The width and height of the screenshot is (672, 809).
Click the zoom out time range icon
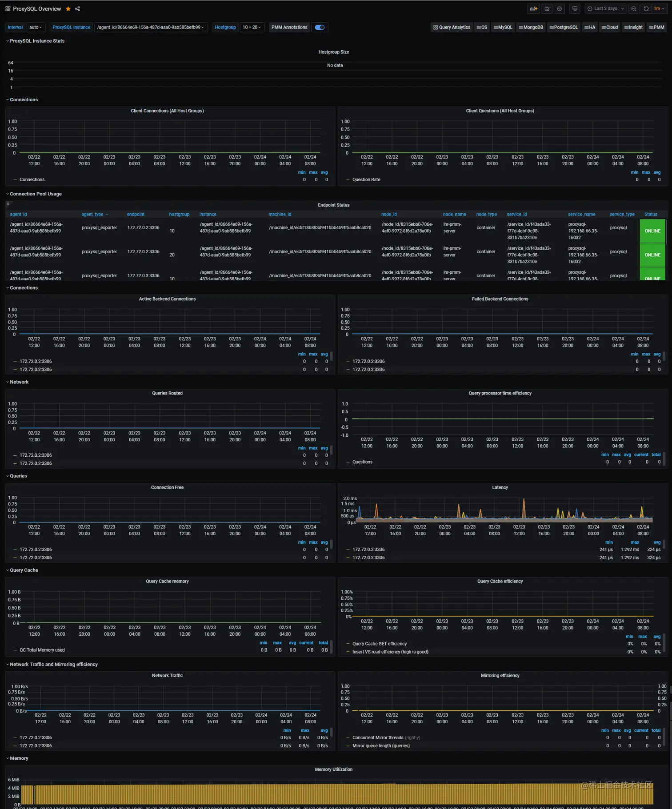pos(634,8)
